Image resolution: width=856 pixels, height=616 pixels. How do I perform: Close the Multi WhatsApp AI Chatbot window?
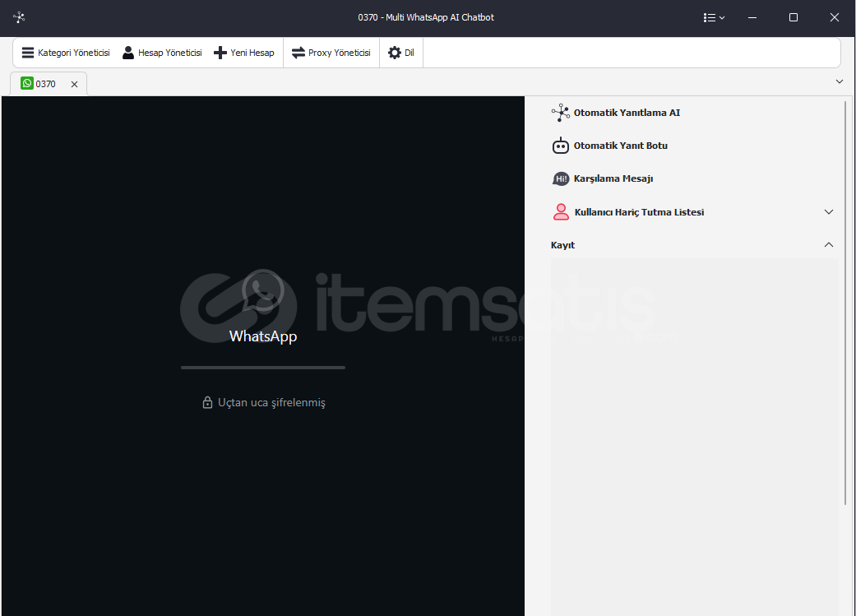[x=834, y=17]
